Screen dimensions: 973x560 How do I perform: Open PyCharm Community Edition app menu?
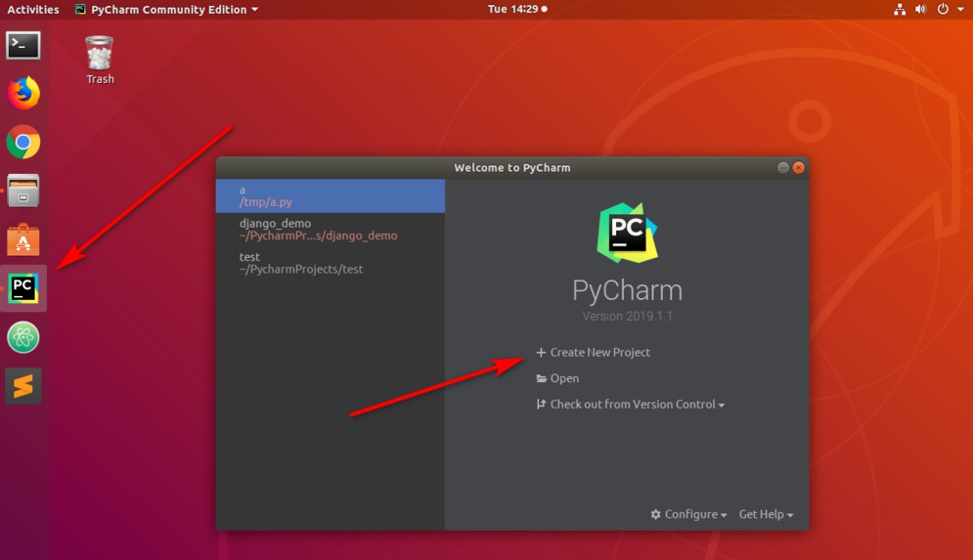click(x=167, y=10)
